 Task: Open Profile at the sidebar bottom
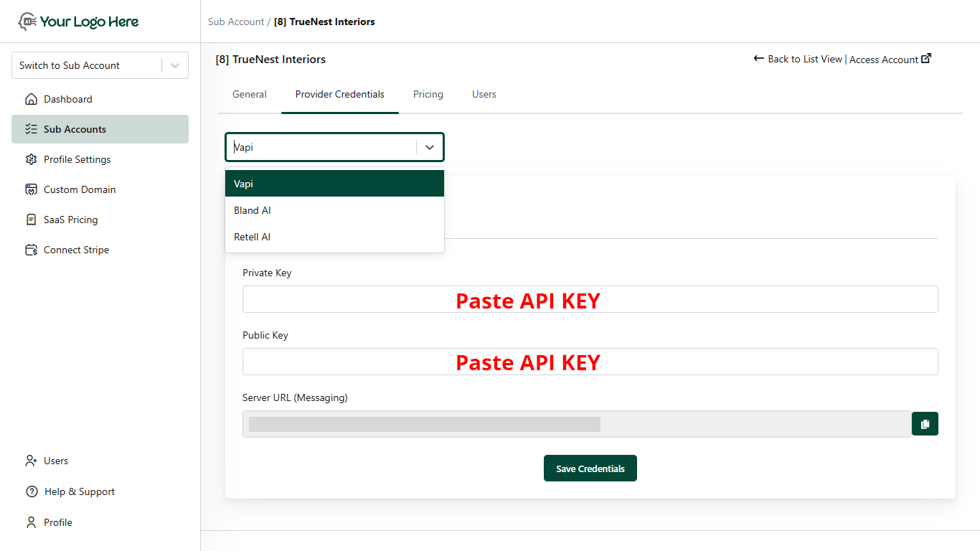100,522
